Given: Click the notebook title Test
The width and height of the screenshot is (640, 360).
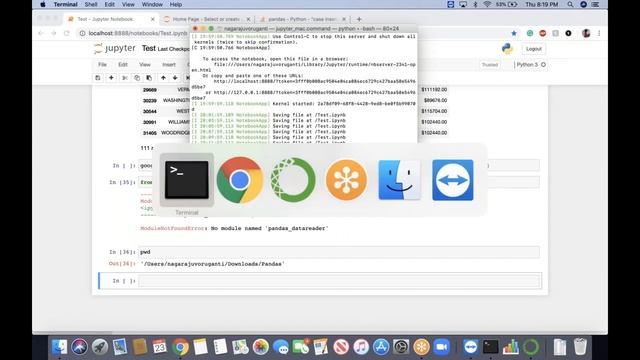Looking at the screenshot, I should (x=149, y=48).
